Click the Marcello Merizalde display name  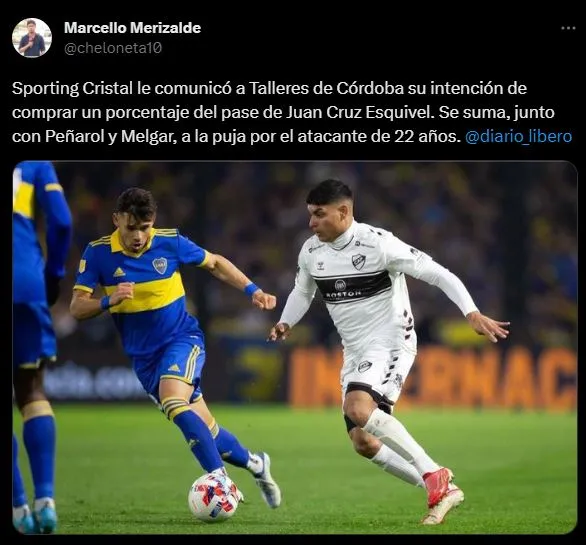click(x=132, y=28)
